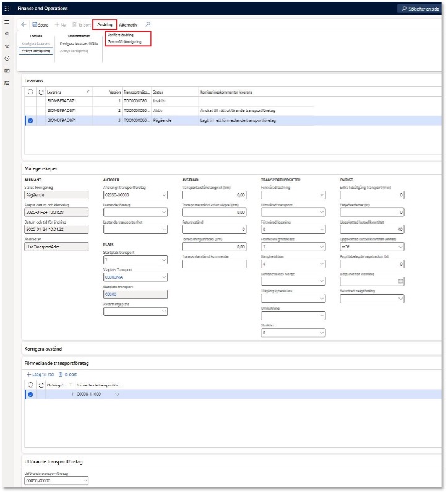Screen dimensions: 448x493
Task: Click the back arrow in the action bar
Action: click(24, 25)
